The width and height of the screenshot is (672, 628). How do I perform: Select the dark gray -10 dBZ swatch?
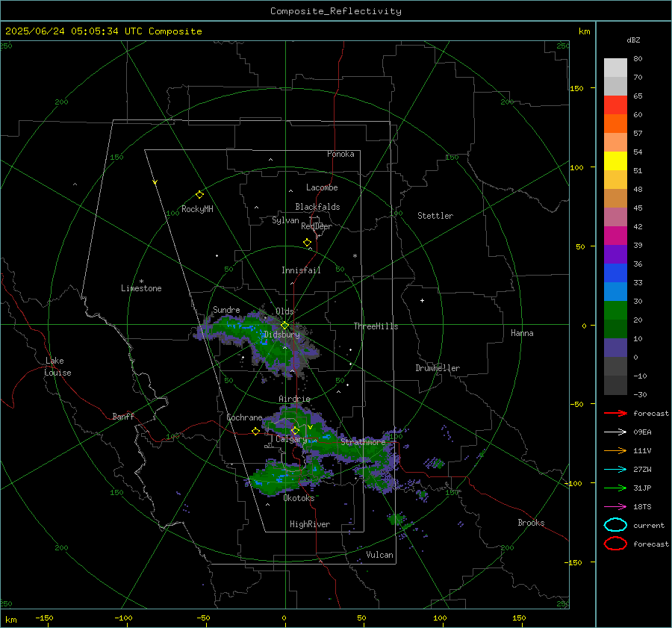(x=615, y=367)
